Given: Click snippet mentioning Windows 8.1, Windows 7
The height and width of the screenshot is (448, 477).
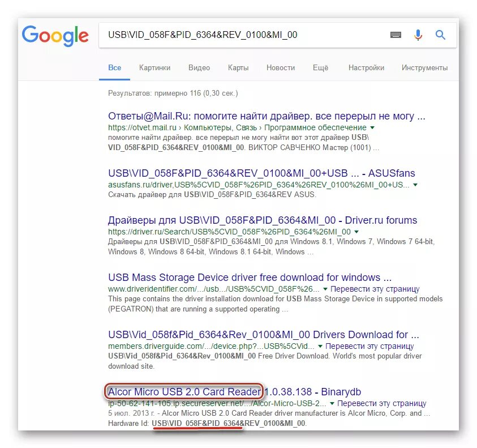Looking at the screenshot, I should 272,247.
